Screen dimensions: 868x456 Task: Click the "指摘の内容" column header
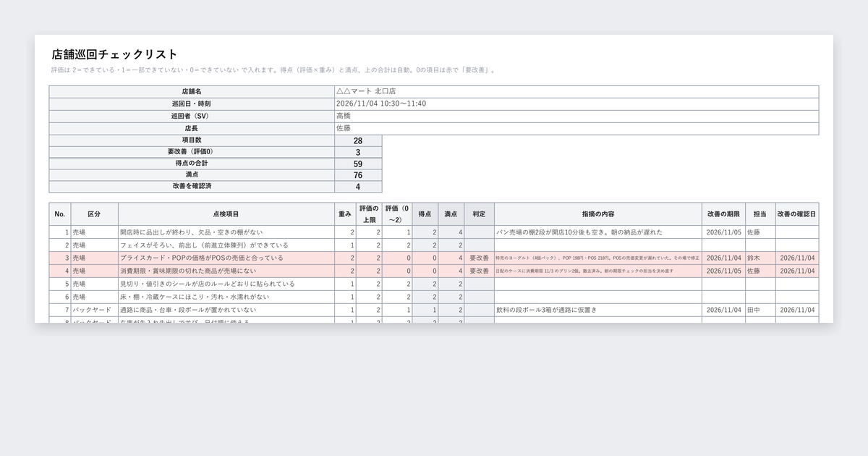click(598, 214)
